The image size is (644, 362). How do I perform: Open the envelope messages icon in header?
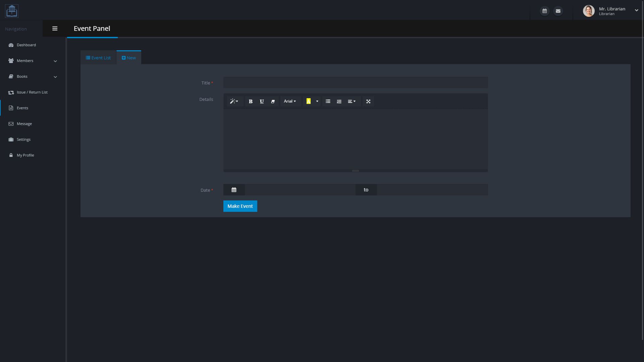558,11
